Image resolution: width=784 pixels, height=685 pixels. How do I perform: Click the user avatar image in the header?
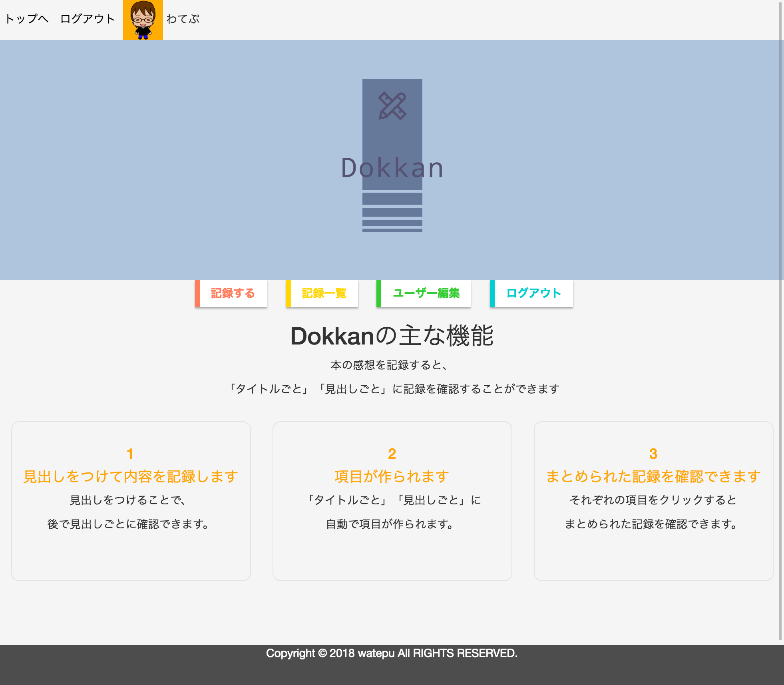pyautogui.click(x=143, y=19)
